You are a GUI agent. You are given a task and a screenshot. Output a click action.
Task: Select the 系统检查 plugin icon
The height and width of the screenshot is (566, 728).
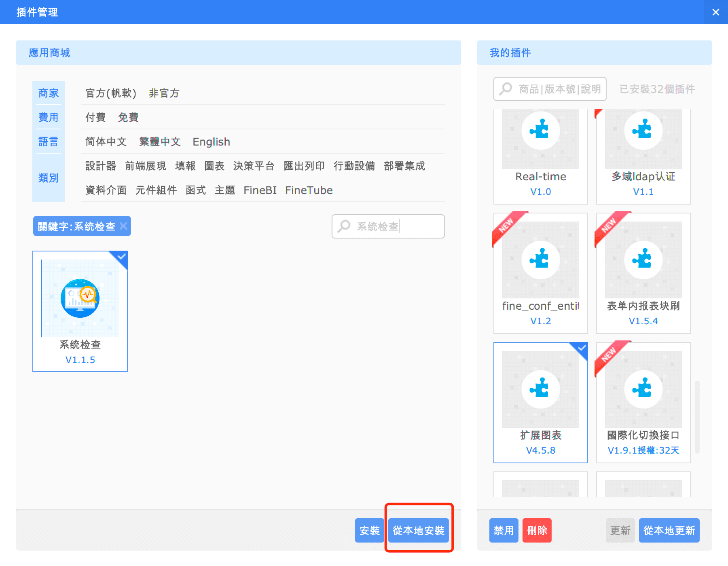pos(80,298)
